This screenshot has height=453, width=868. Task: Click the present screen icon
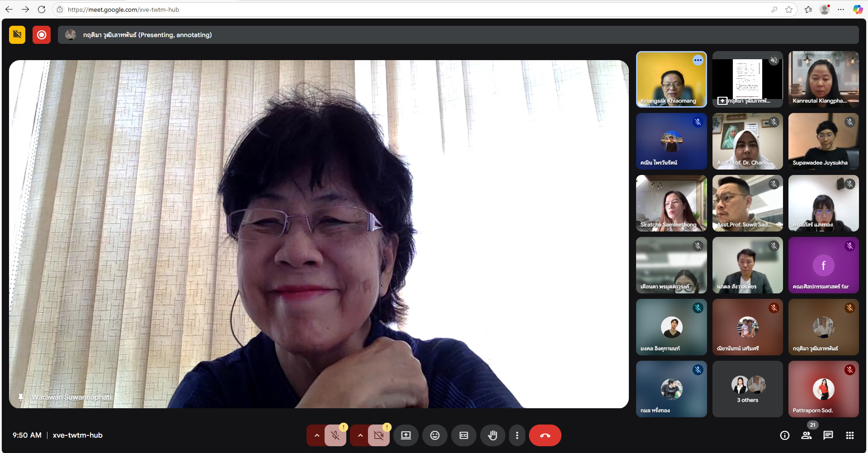pyautogui.click(x=406, y=435)
